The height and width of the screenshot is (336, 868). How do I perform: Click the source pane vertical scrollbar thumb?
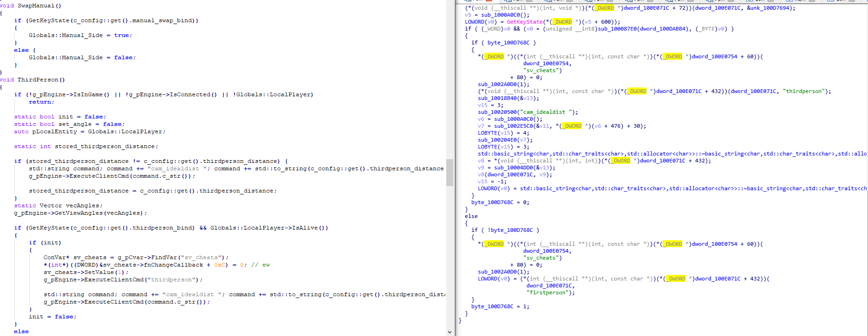(x=450, y=172)
